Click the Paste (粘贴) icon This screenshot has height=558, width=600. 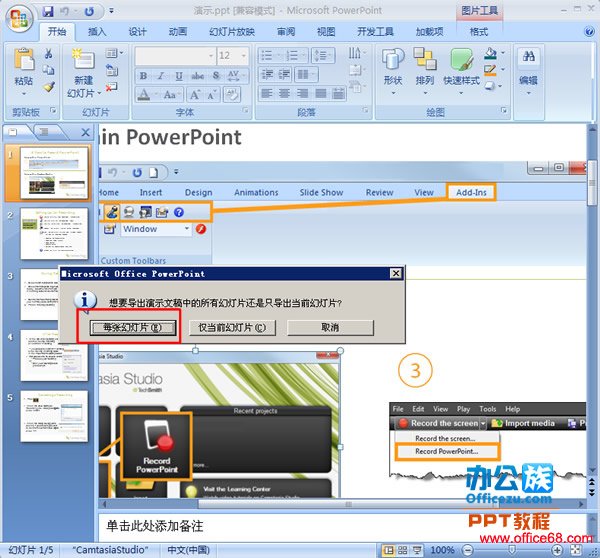(23, 63)
